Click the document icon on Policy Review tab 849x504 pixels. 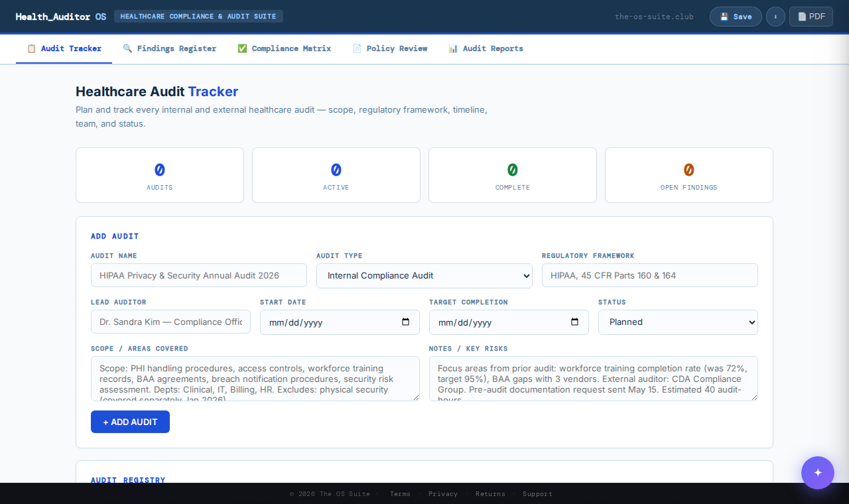coord(357,48)
